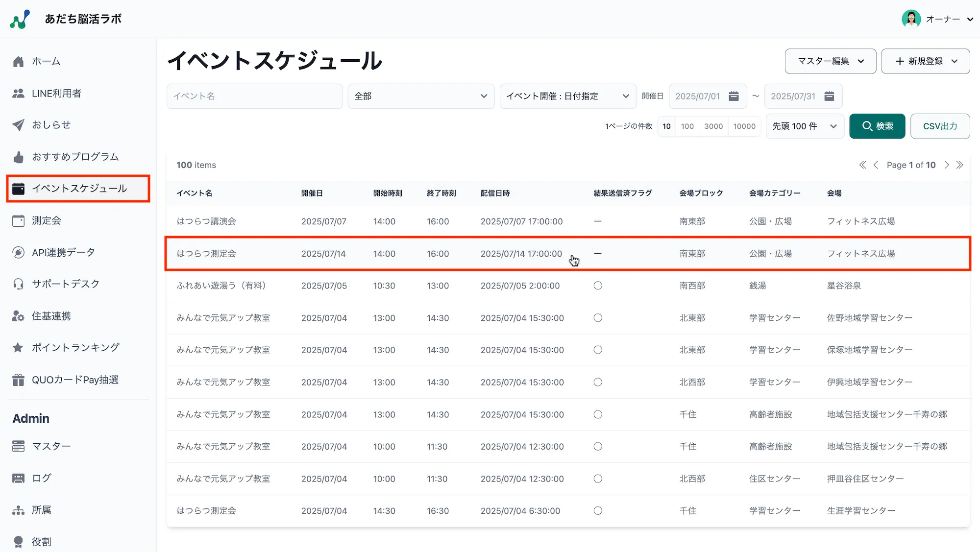Select the 測定会 calendar icon
This screenshot has width=980, height=552.
point(18,220)
